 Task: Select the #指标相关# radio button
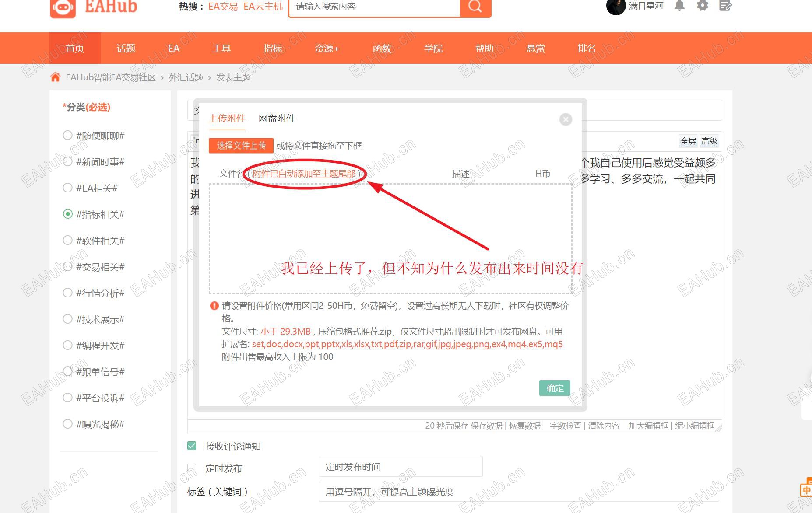point(67,214)
